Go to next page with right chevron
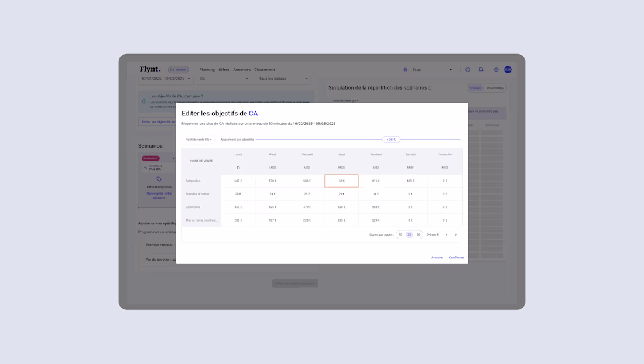The image size is (644, 364). [455, 234]
